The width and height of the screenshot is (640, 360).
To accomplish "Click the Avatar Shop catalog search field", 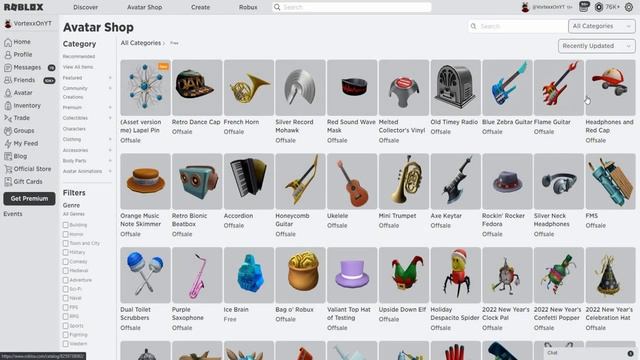I will pyautogui.click(x=518, y=26).
